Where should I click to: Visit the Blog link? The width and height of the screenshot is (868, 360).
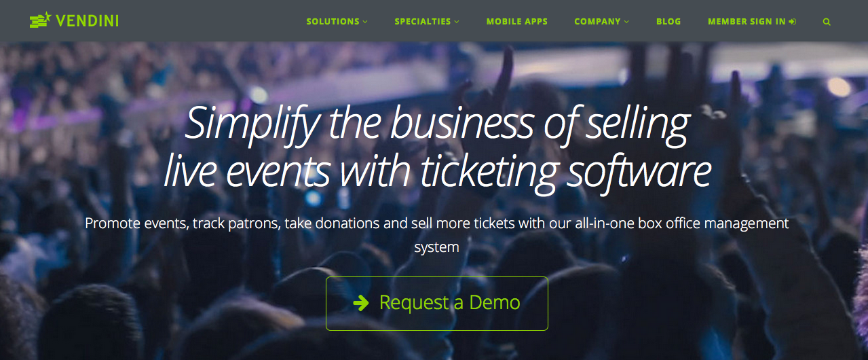(668, 21)
